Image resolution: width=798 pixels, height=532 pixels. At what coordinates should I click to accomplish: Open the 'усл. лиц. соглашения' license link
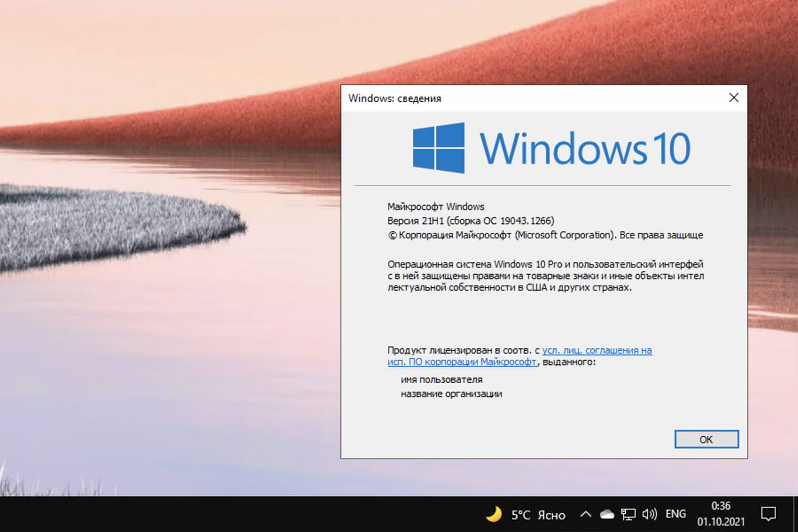pos(597,351)
